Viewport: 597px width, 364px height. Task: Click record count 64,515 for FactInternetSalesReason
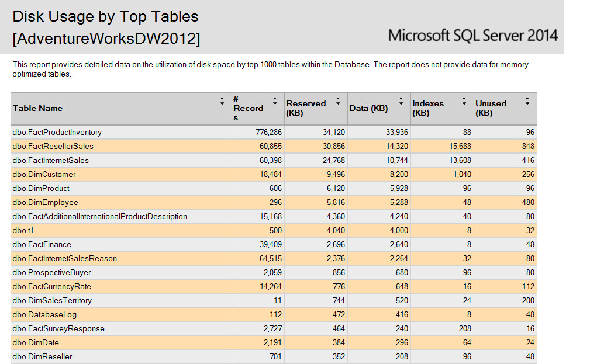[x=271, y=259]
